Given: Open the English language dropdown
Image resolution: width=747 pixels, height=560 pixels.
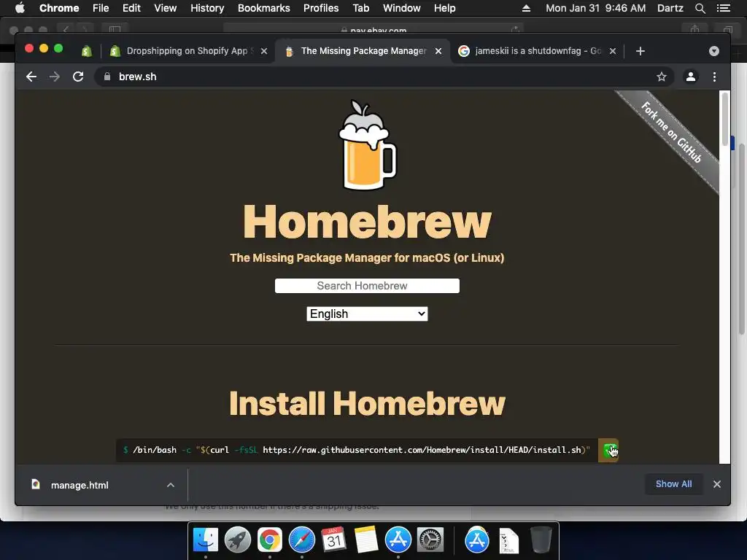Looking at the screenshot, I should point(367,314).
